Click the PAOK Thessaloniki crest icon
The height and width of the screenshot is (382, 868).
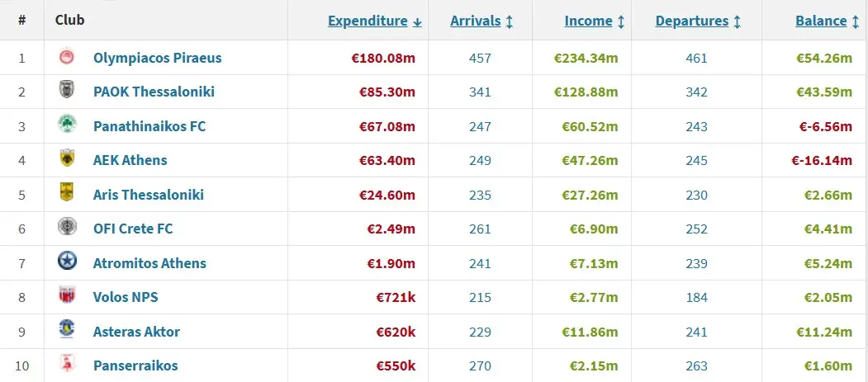click(67, 92)
